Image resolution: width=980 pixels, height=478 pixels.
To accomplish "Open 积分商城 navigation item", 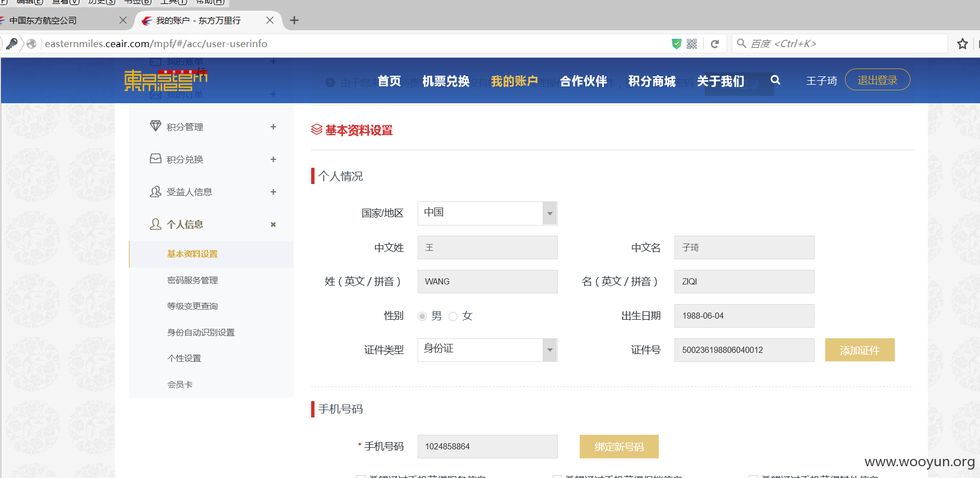I will pos(651,81).
